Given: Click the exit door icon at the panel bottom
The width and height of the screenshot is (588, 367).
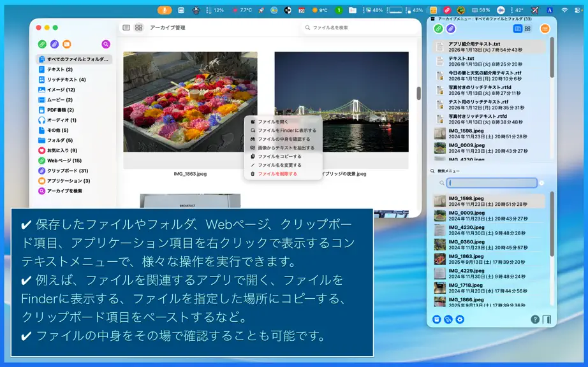Looking at the screenshot, I should 547,319.
